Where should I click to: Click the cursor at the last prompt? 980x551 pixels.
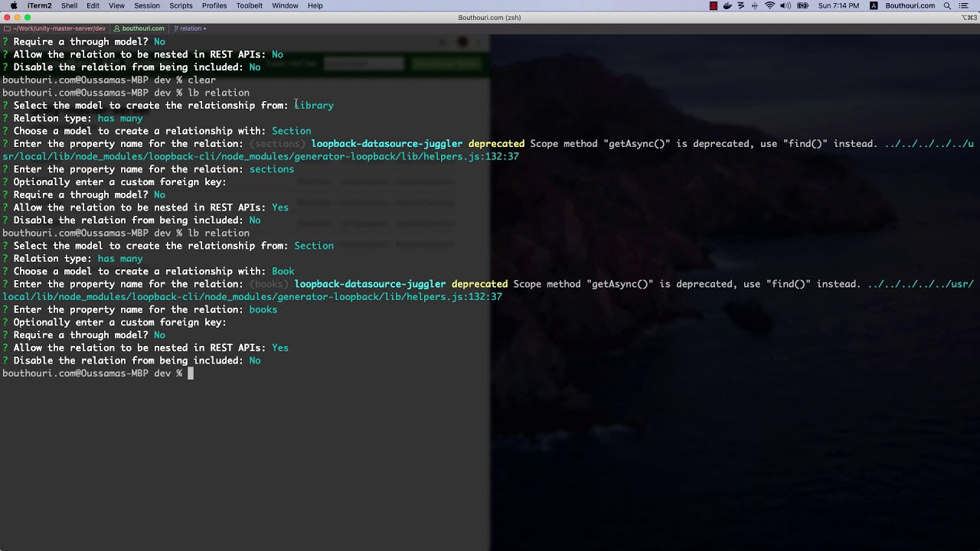pos(191,373)
